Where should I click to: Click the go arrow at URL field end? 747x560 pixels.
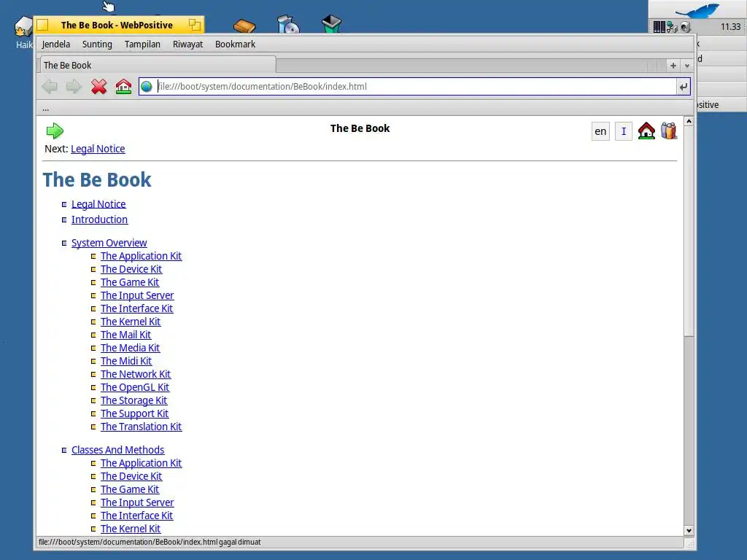(683, 87)
